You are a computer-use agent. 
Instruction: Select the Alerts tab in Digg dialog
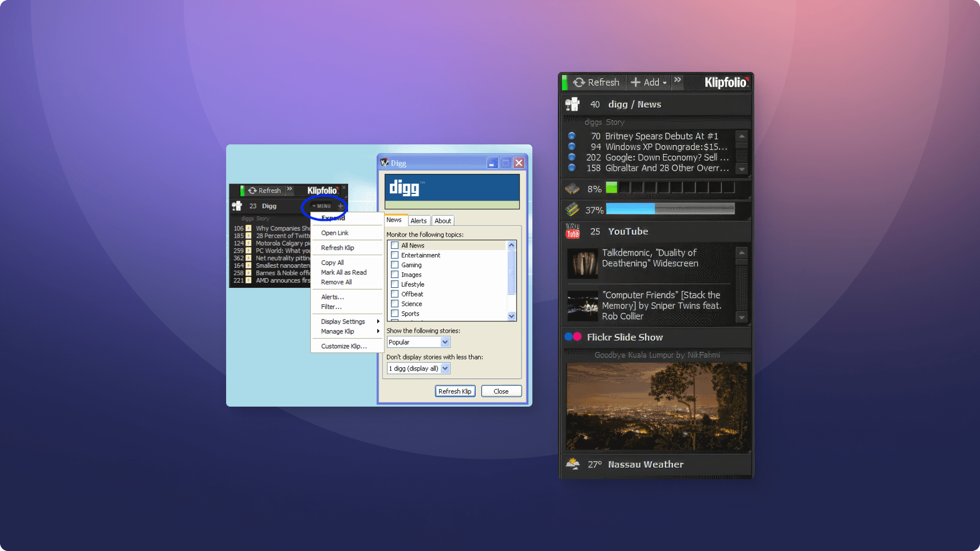pos(418,221)
